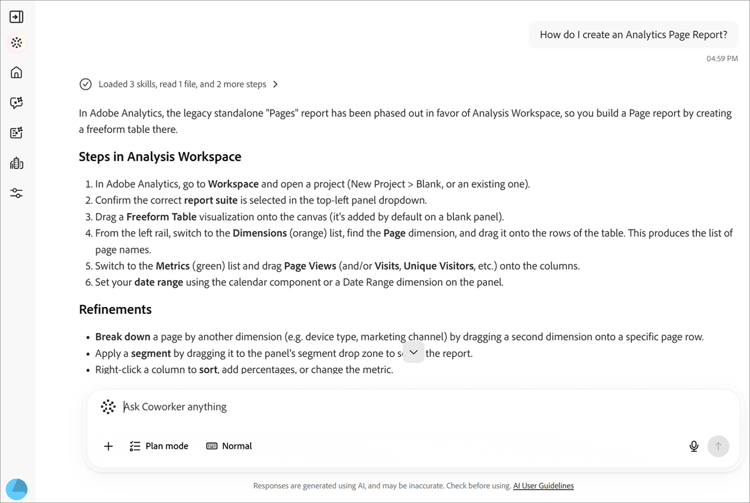Go to the Home icon
The image size is (750, 503).
point(16,72)
